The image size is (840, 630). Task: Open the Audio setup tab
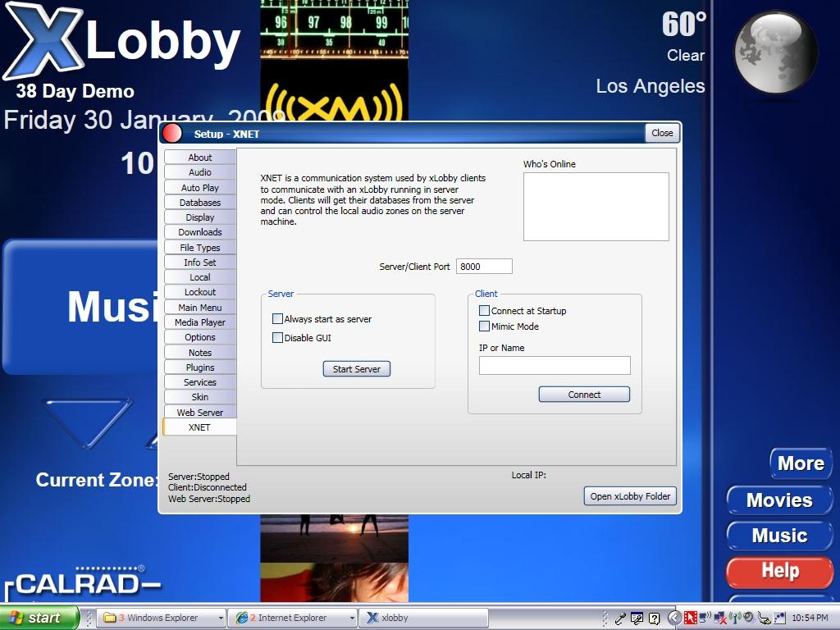click(200, 172)
